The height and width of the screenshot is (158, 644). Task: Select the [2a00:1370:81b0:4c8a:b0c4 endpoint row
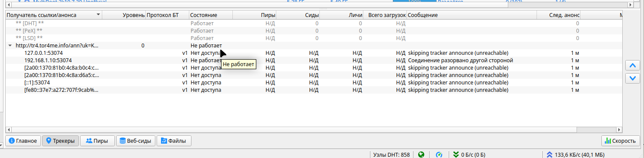314,67
